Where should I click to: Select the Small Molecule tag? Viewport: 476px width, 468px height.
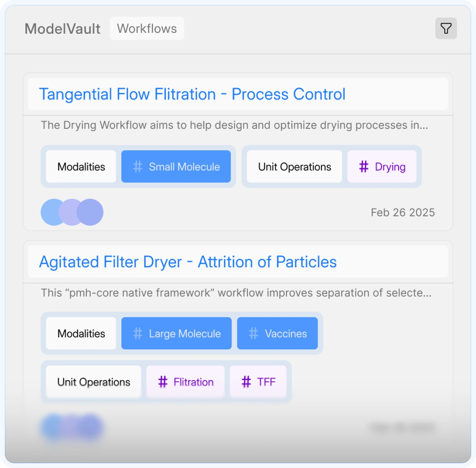pos(176,167)
